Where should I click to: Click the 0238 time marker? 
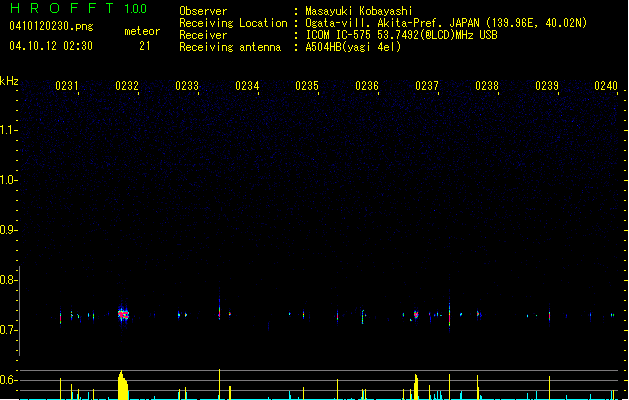(487, 86)
